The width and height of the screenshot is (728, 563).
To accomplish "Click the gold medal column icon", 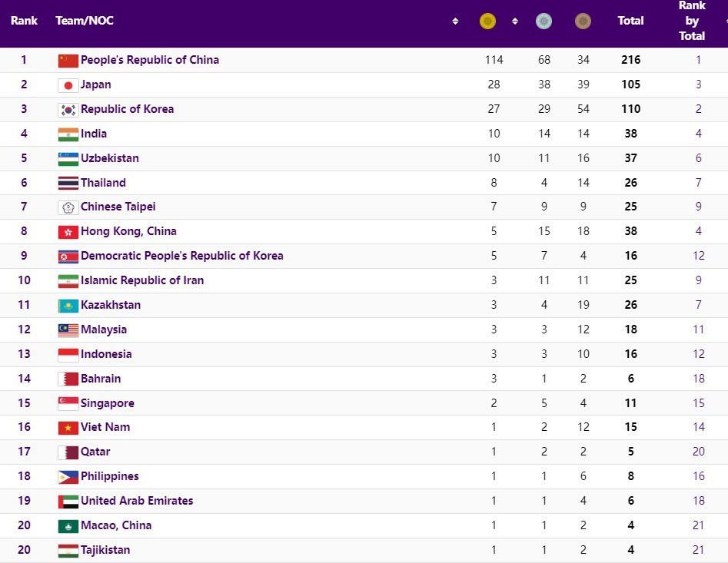I will click(487, 22).
